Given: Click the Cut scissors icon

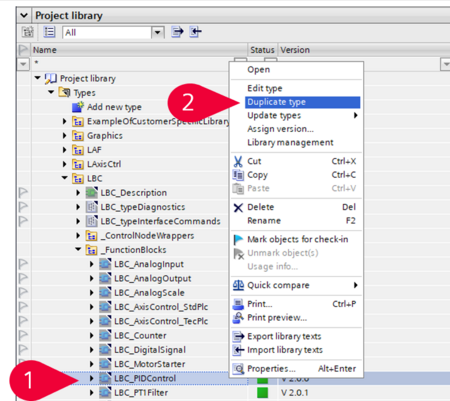Looking at the screenshot, I should pyautogui.click(x=238, y=162).
